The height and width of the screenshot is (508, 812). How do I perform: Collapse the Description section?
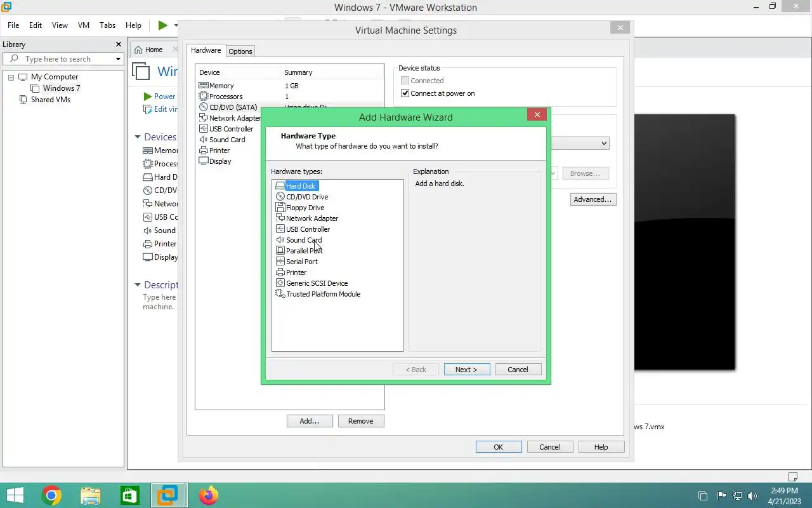click(x=138, y=285)
